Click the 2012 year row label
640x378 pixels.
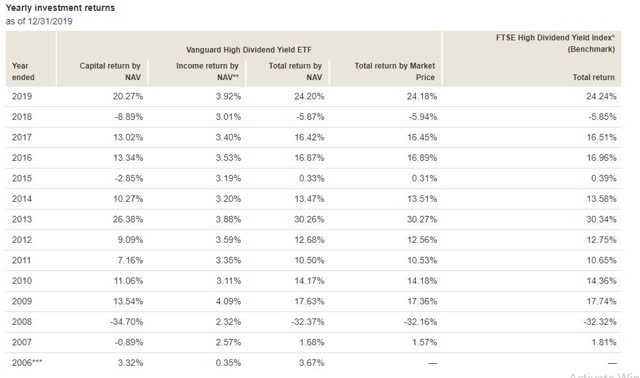point(22,240)
